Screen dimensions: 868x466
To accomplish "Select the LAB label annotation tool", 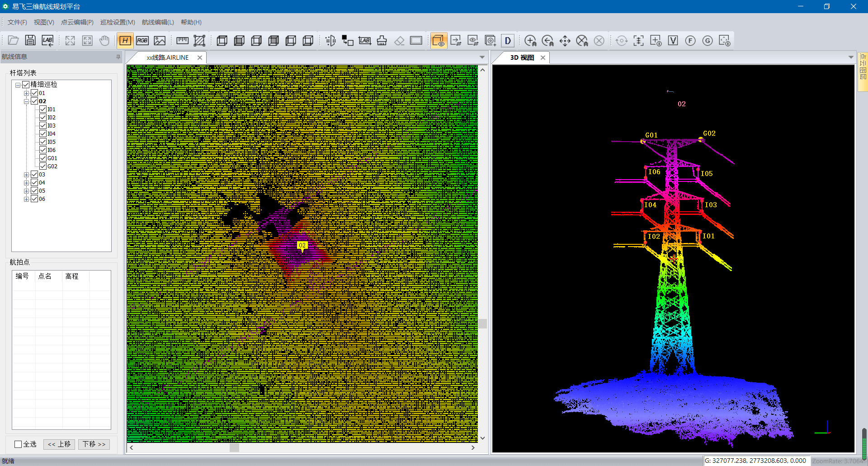I will tap(365, 40).
